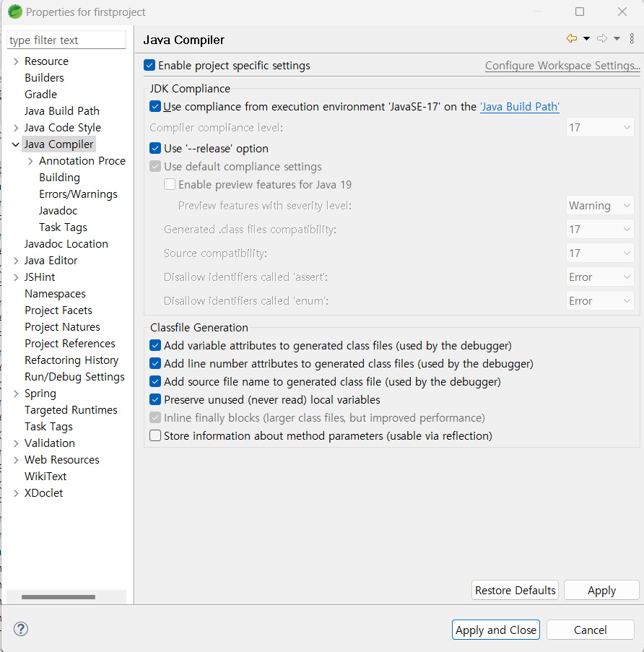Close the Properties dialog window
Image resolution: width=644 pixels, height=652 pixels.
pos(622,12)
